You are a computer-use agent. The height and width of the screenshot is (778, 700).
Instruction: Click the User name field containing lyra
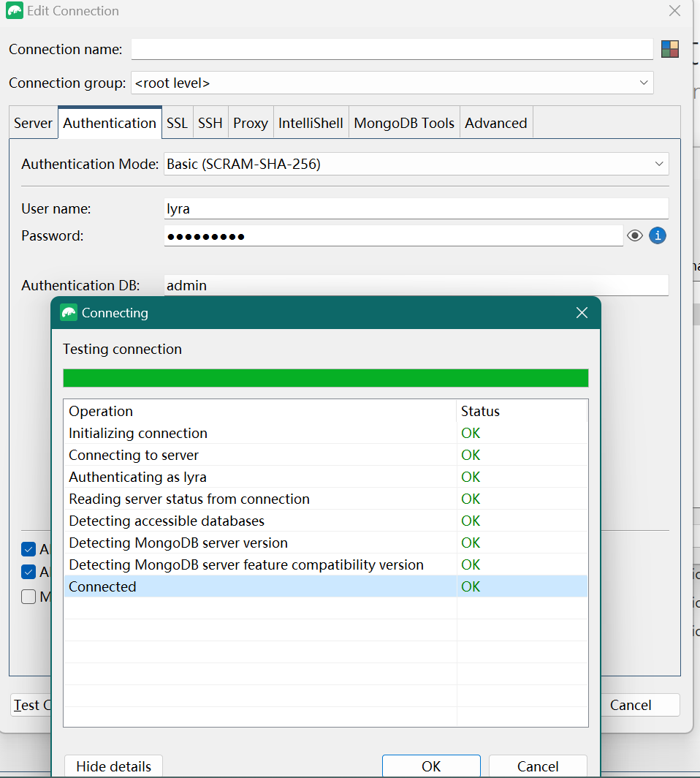(x=416, y=208)
